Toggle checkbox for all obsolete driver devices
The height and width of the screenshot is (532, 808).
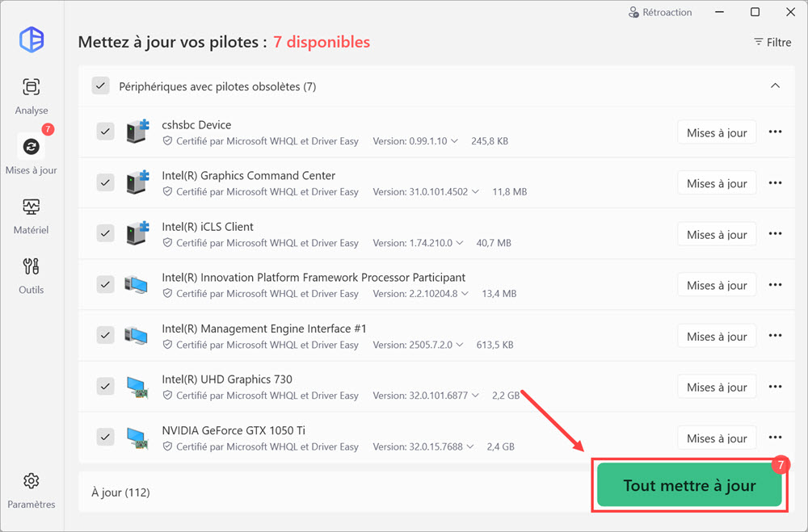click(100, 86)
